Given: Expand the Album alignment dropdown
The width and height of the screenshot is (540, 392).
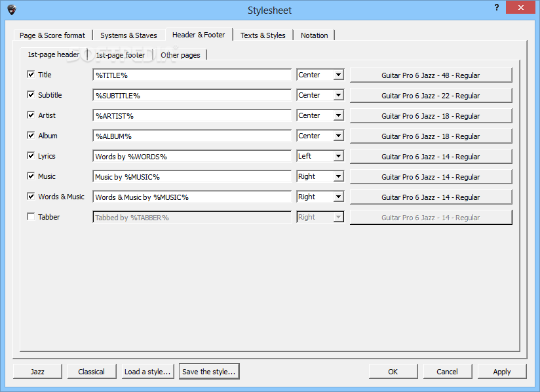Looking at the screenshot, I should 320,136.
